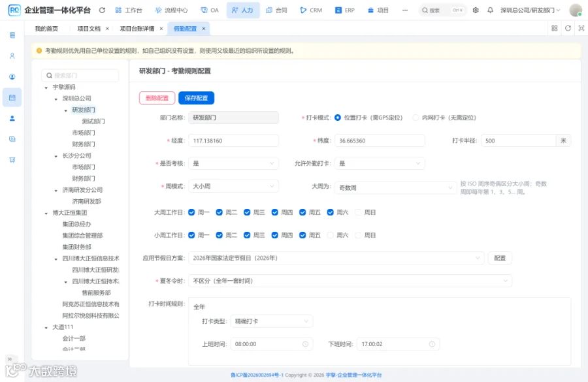Click the 经度 input field

point(233,140)
